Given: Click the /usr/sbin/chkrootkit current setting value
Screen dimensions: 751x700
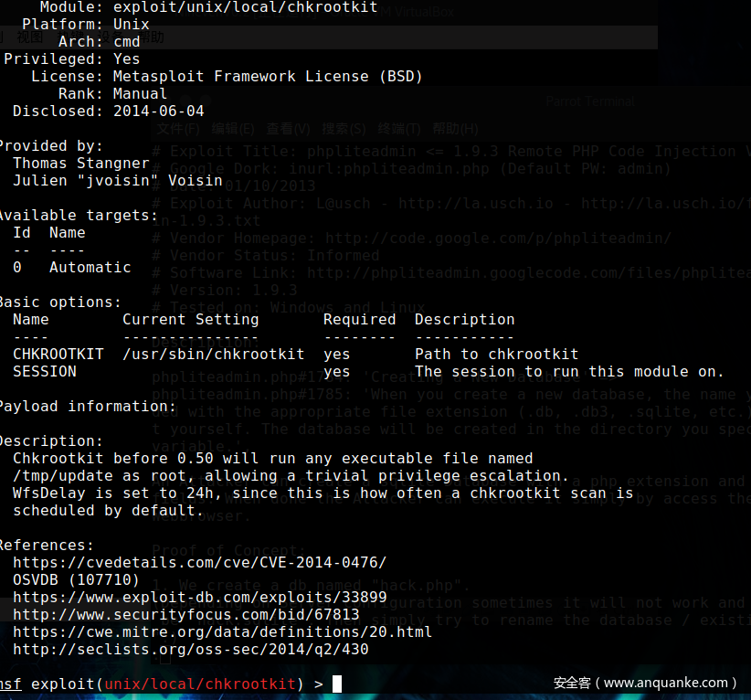Looking at the screenshot, I should (x=213, y=354).
